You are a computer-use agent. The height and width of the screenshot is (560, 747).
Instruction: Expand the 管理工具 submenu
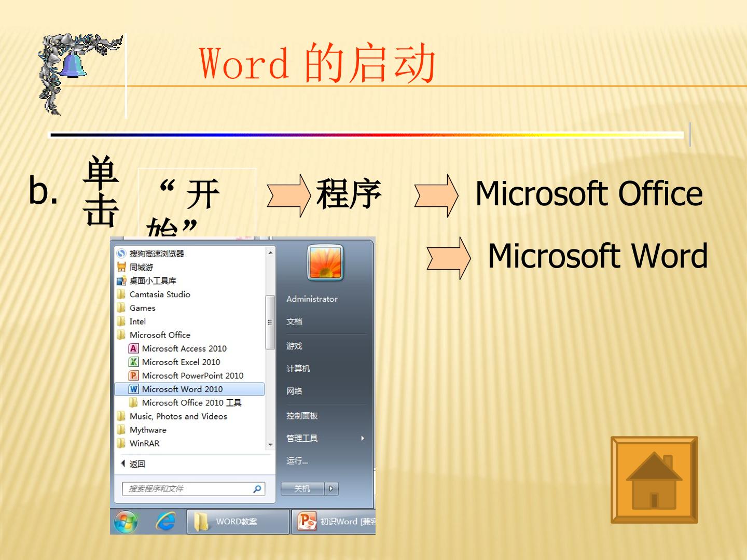coord(326,438)
